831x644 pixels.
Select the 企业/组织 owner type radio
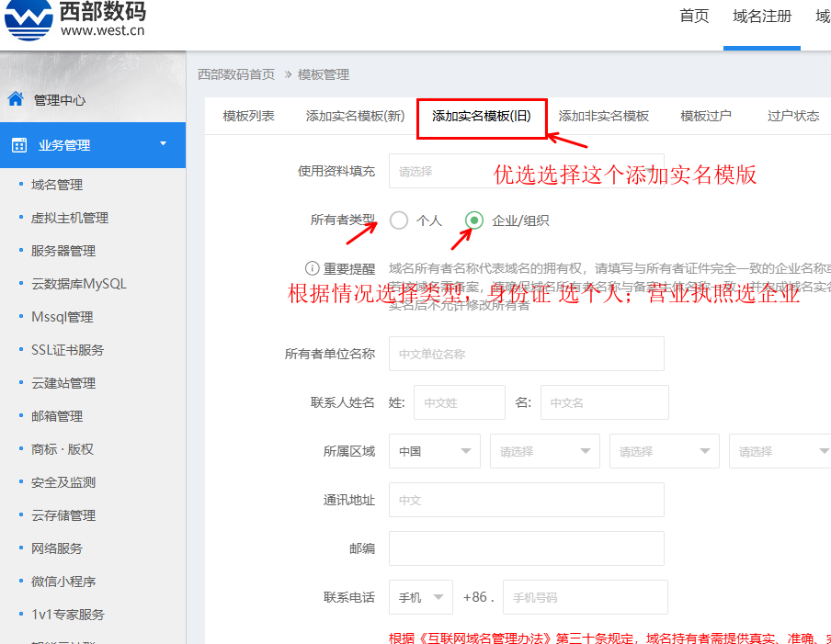point(472,220)
